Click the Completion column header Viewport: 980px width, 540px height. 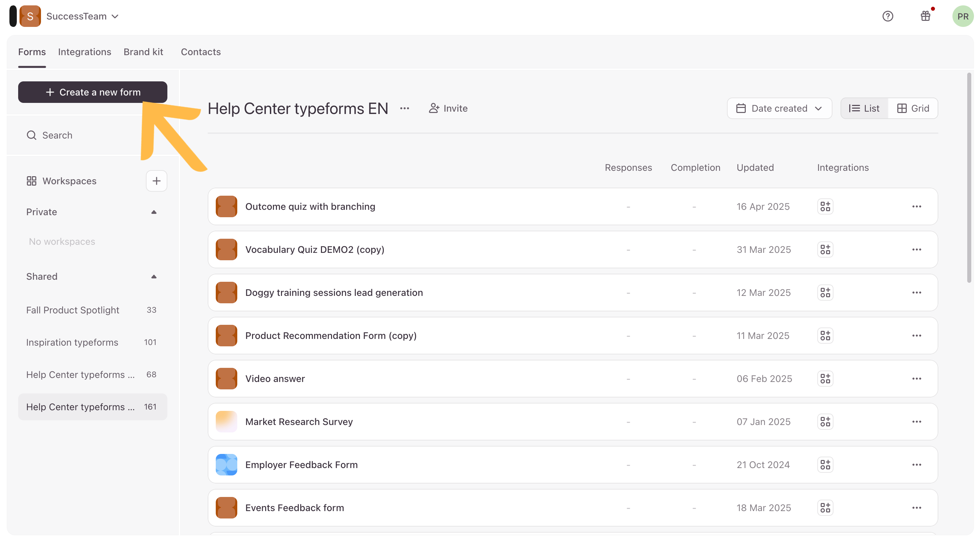[695, 168]
